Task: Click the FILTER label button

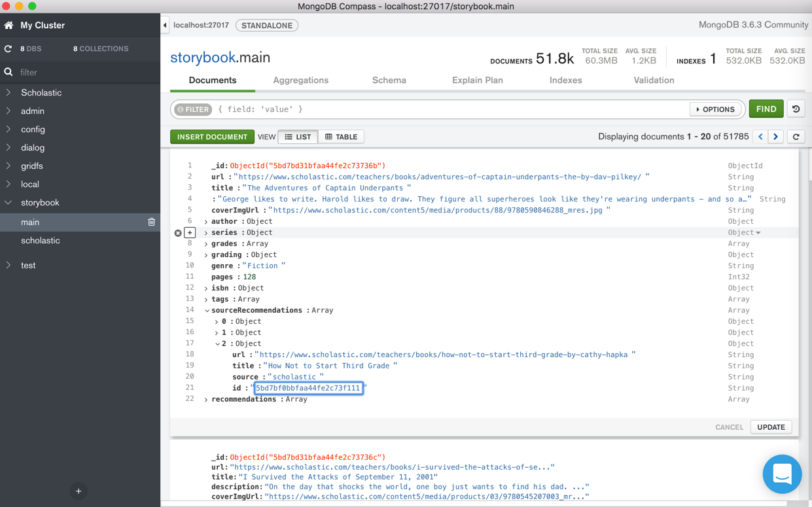Action: pos(193,109)
